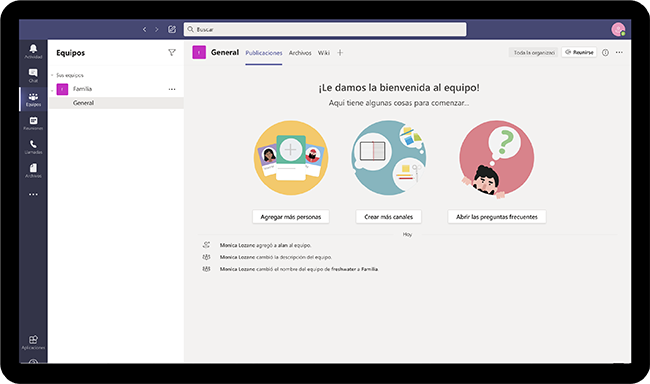Viewport: 650px width, 384px height.
Task: Go forward with the right arrow
Action: click(157, 29)
